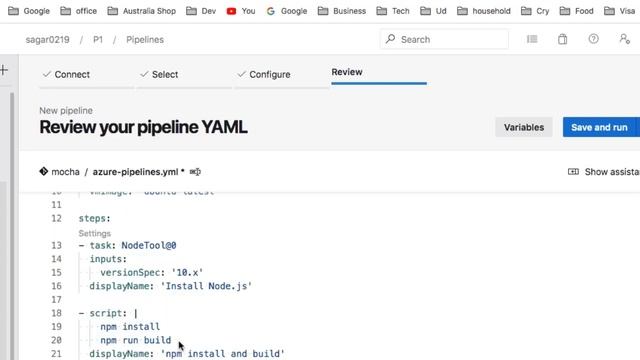Click the left sidebar scrollbar
Image resolution: width=640 pixels, height=360 pixels.
tap(12, 225)
